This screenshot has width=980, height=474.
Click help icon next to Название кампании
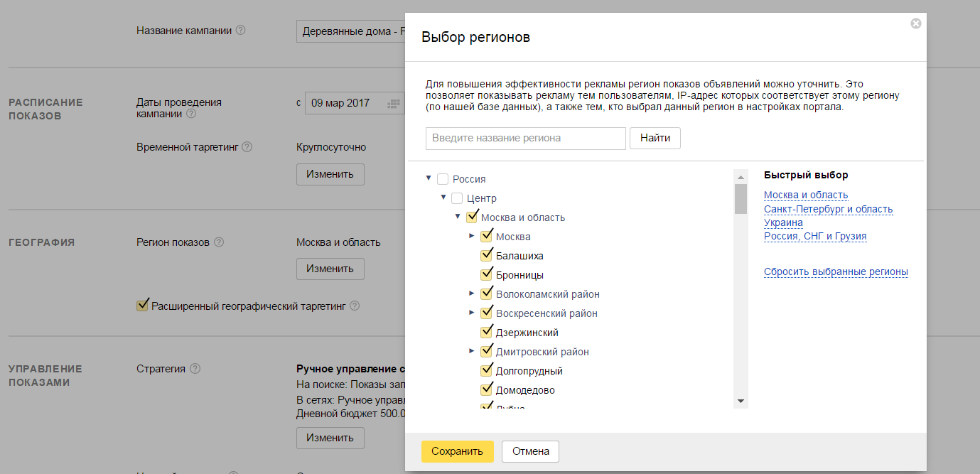(241, 31)
